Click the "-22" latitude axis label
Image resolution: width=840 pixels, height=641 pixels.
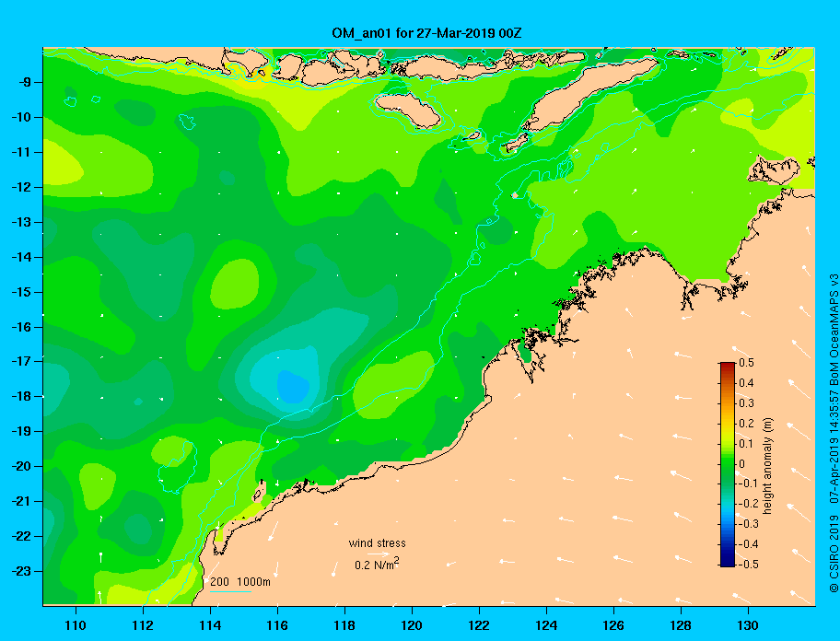coord(20,536)
